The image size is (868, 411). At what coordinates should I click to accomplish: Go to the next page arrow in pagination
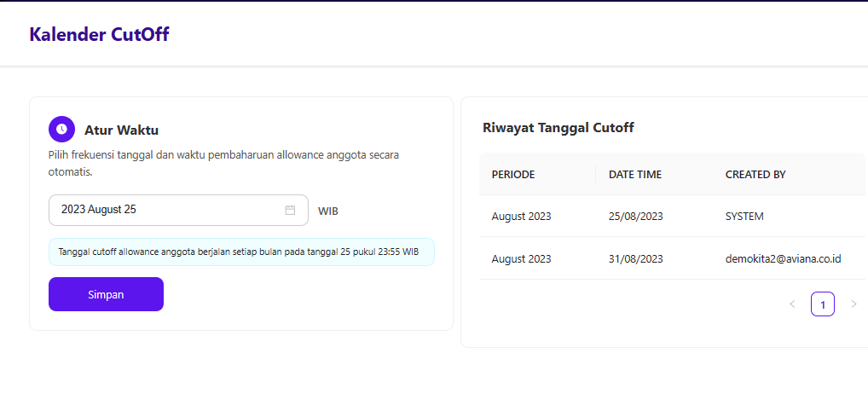[x=854, y=304]
